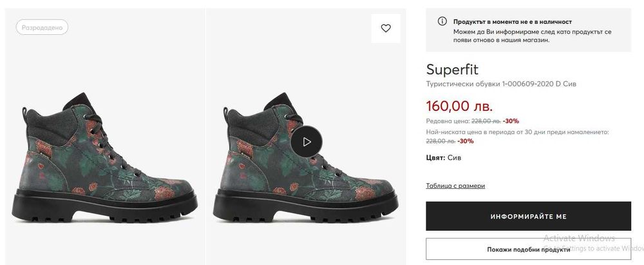Click the "Цвят: Сив" color label
The height and width of the screenshot is (265, 644).
point(444,157)
